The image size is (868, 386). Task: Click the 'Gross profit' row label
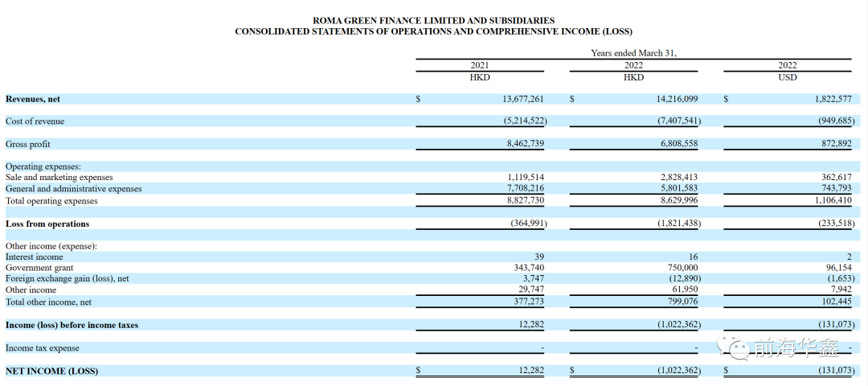click(x=27, y=144)
